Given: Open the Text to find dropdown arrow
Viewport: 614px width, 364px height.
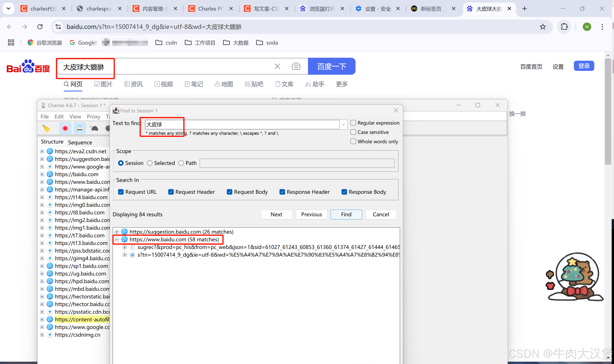Looking at the screenshot, I should (344, 125).
